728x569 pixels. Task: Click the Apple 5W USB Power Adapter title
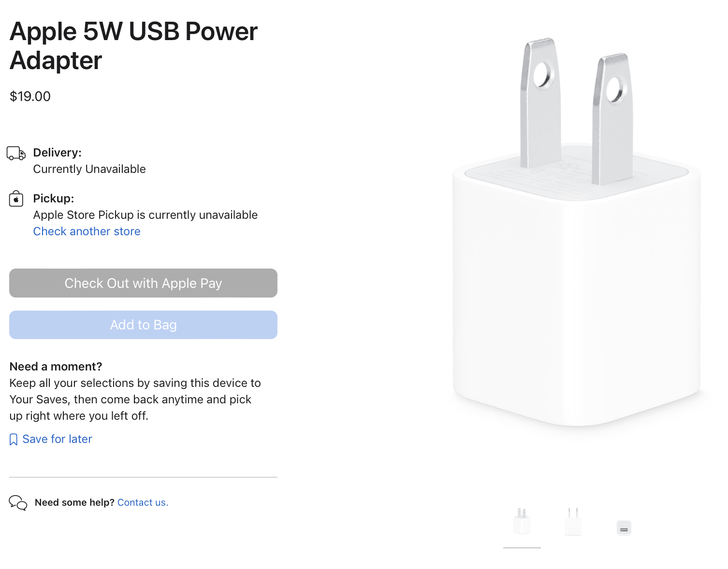(133, 46)
